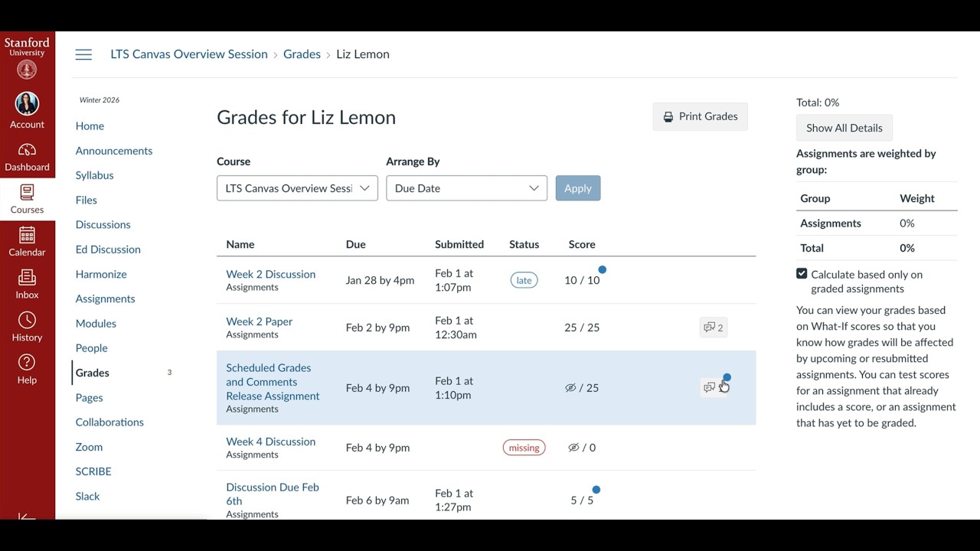Screen dimensions: 980x551
Task: Open People in course navigation
Action: tap(91, 348)
